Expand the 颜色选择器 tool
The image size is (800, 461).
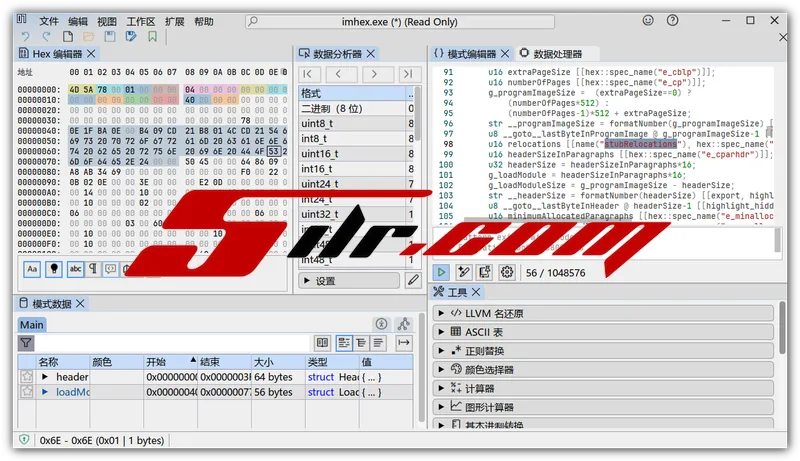point(604,369)
